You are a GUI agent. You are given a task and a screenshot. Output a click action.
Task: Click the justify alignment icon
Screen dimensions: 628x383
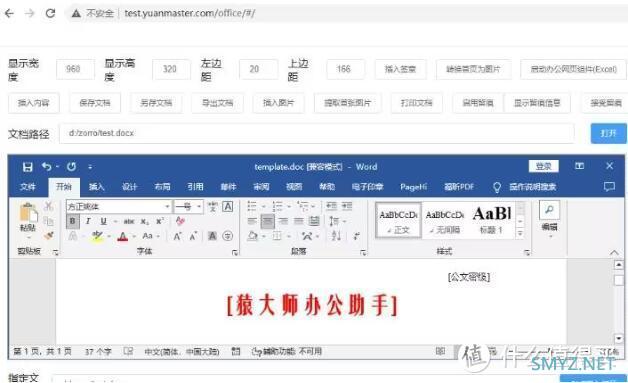[x=299, y=221]
